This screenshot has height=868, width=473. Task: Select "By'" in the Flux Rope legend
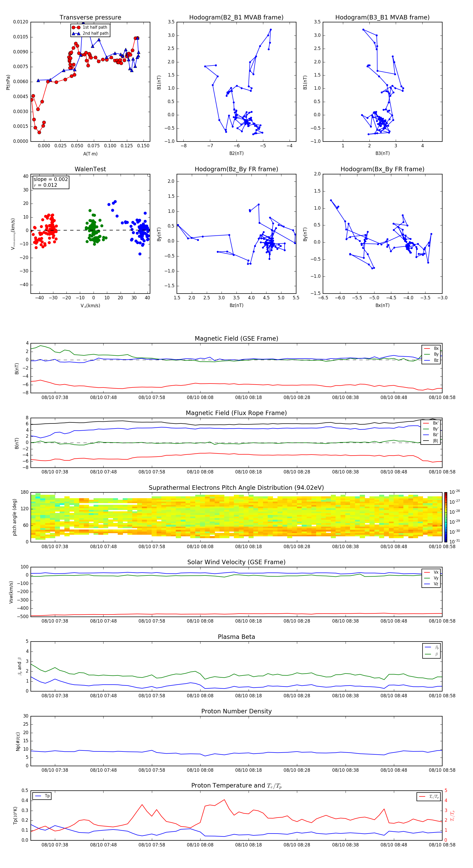(431, 429)
